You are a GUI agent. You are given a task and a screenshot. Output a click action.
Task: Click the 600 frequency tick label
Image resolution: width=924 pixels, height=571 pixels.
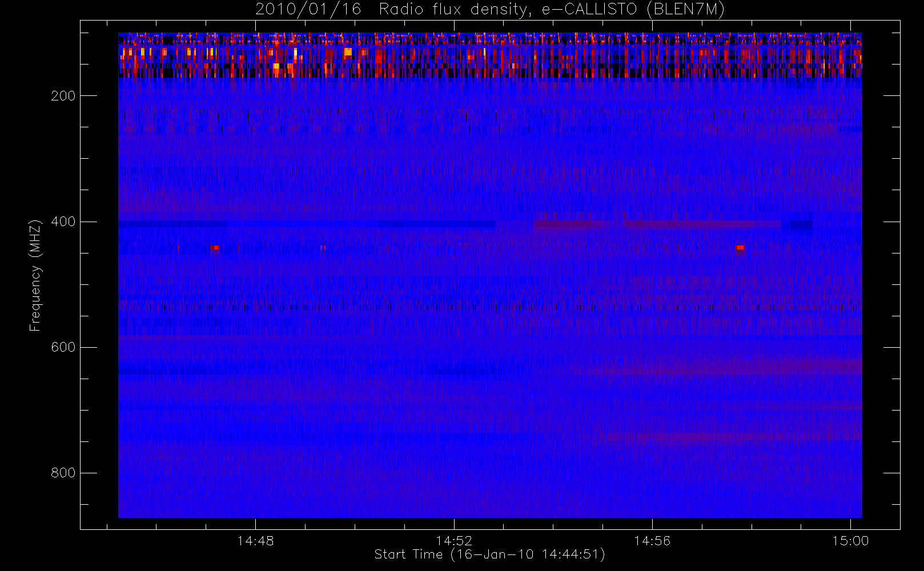pyautogui.click(x=63, y=347)
